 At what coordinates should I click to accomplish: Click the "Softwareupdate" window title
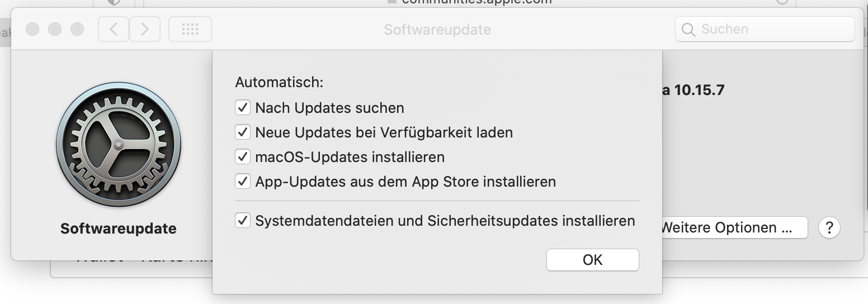tap(437, 29)
